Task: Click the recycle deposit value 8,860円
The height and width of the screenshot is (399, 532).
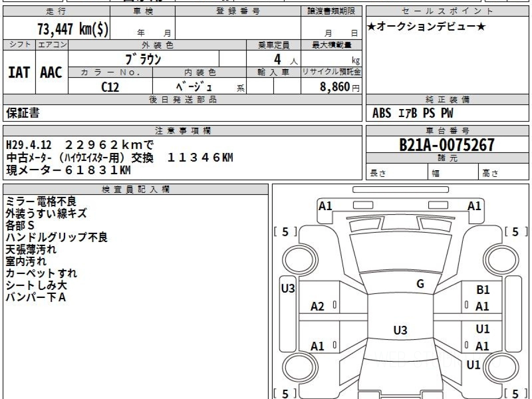Action: 340,87
